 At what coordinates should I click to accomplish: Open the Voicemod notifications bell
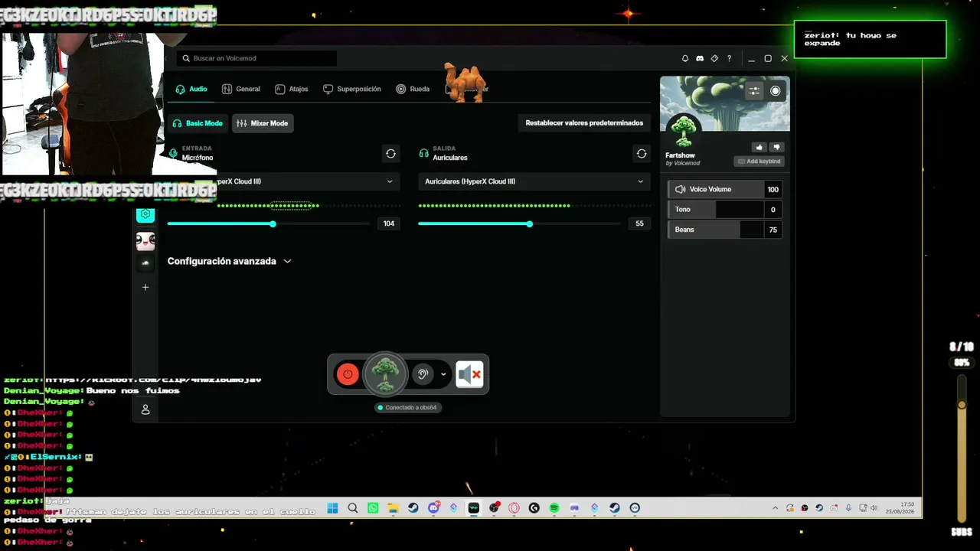[685, 58]
